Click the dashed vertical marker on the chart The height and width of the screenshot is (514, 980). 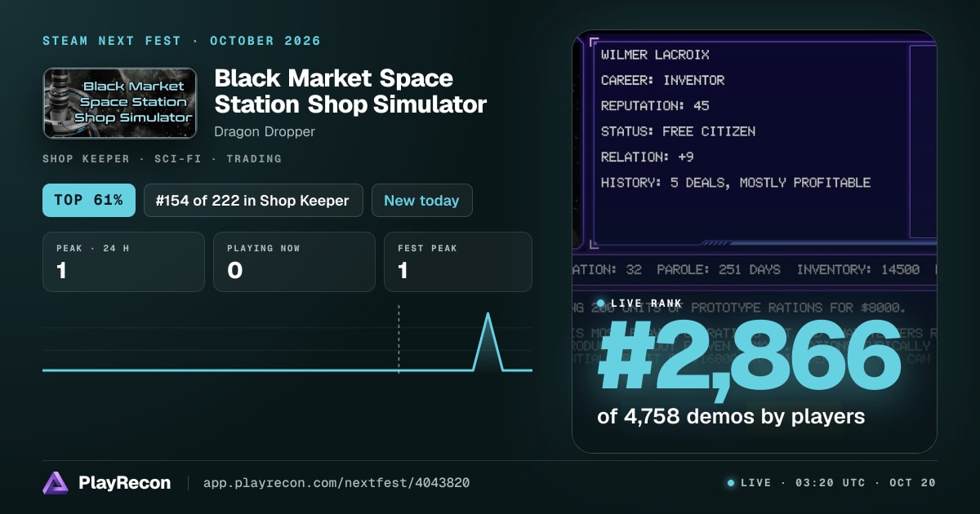pos(399,339)
